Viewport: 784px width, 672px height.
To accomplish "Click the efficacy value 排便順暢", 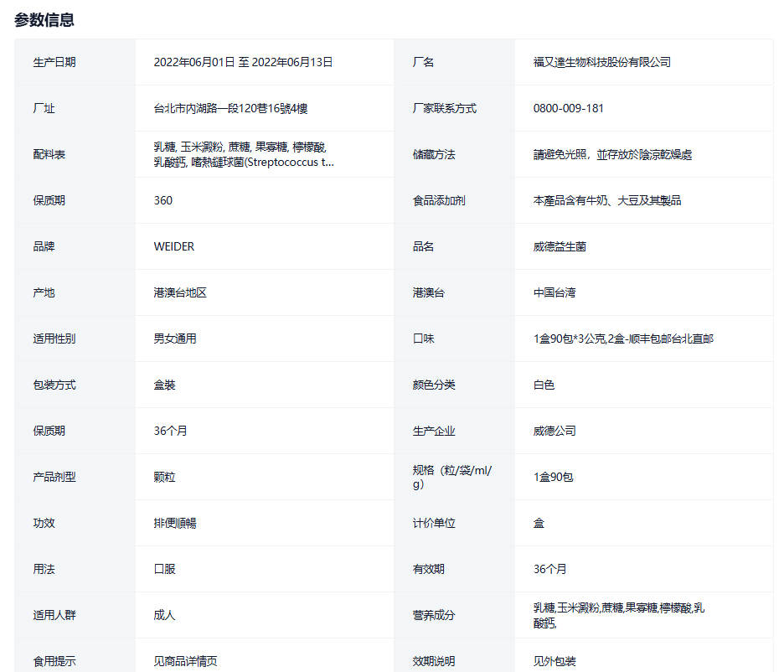I will tap(175, 523).
